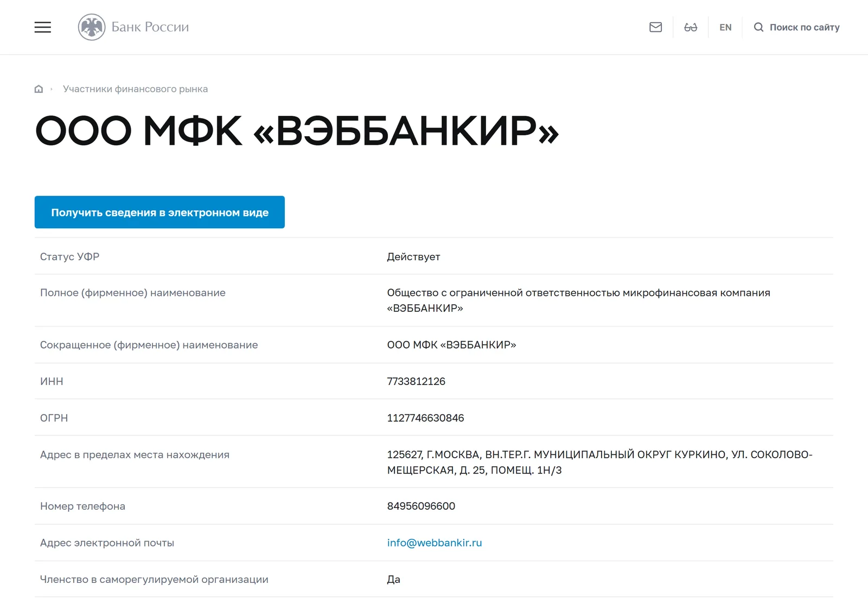The width and height of the screenshot is (868, 610).
Task: Open info@webbankir.ru email link
Action: click(x=435, y=543)
